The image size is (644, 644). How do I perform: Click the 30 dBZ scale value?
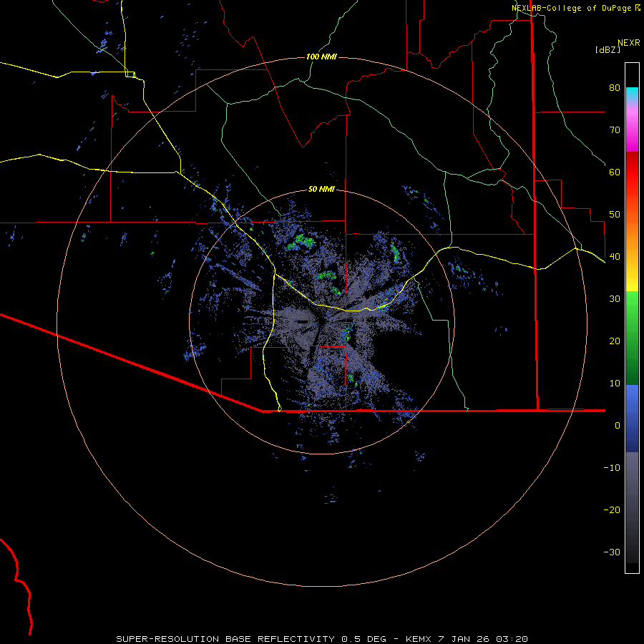click(615, 299)
